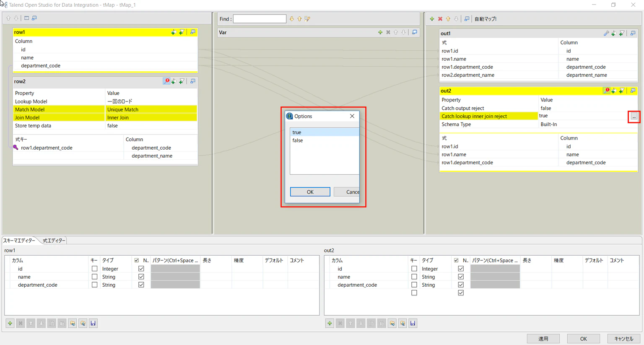Screen dimensions: 644x345
Task: Select row2 Lookup Model value cell
Action: [x=151, y=101]
